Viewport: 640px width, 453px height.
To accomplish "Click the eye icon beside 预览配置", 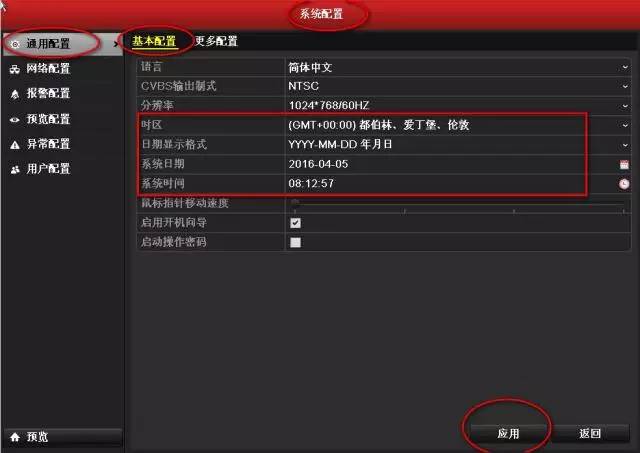I will (15, 120).
